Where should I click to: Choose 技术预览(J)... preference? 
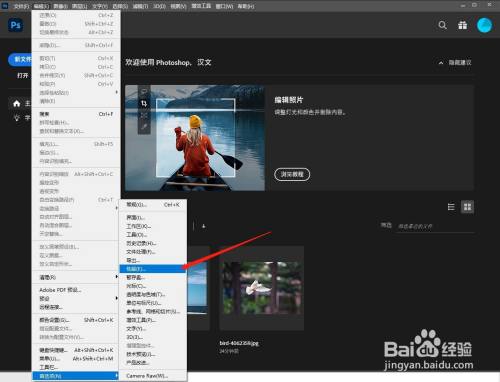click(x=153, y=354)
